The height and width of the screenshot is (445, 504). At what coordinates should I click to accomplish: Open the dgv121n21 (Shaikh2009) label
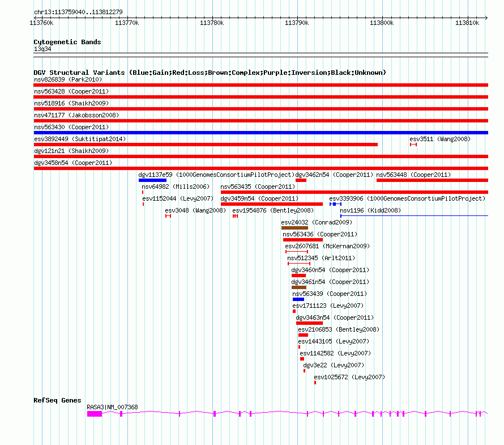71,151
